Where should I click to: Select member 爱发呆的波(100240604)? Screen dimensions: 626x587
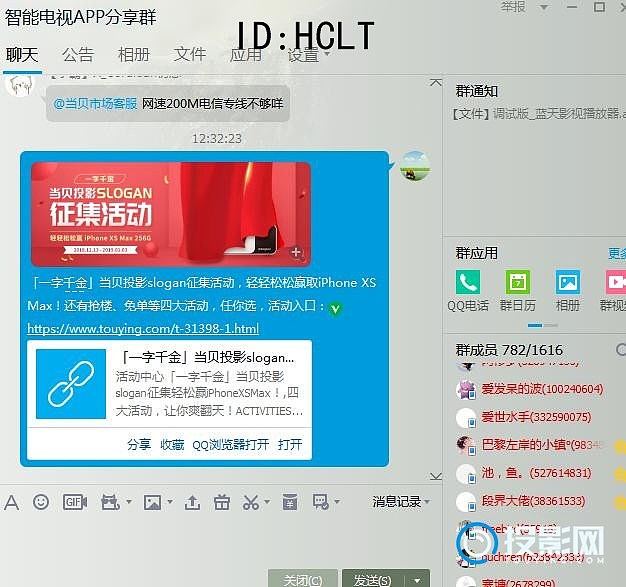point(530,389)
